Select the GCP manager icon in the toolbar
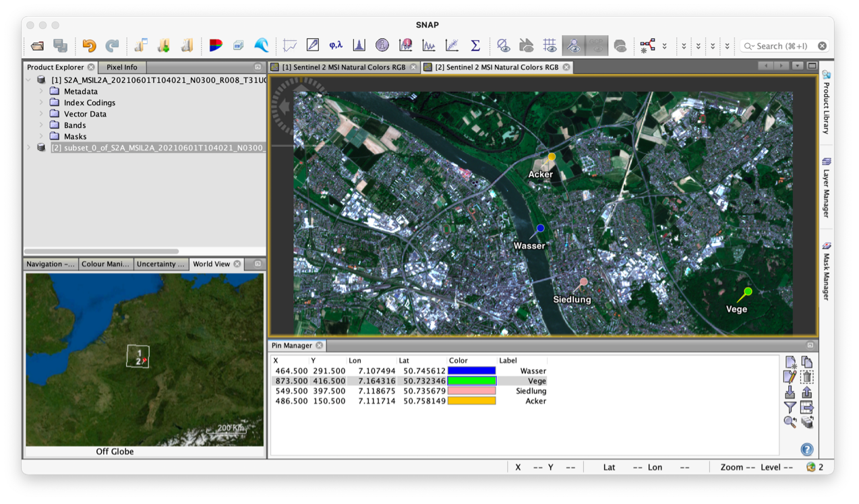The image size is (859, 504). click(597, 45)
